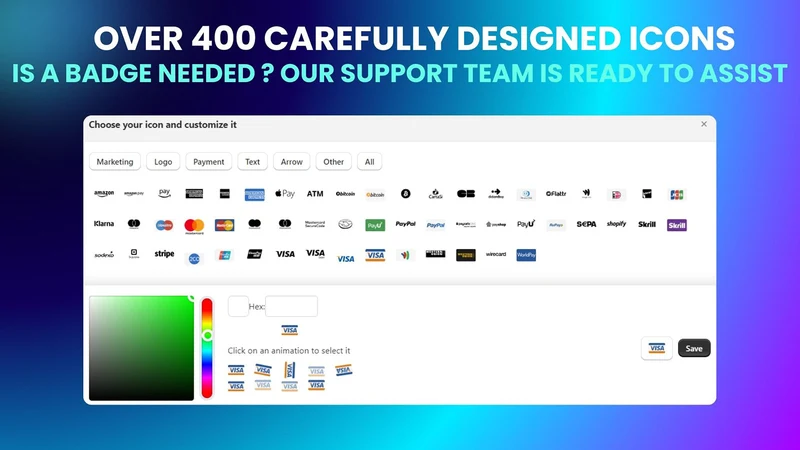800x450 pixels.
Task: Pick the Shopify logo
Action: coord(616,223)
